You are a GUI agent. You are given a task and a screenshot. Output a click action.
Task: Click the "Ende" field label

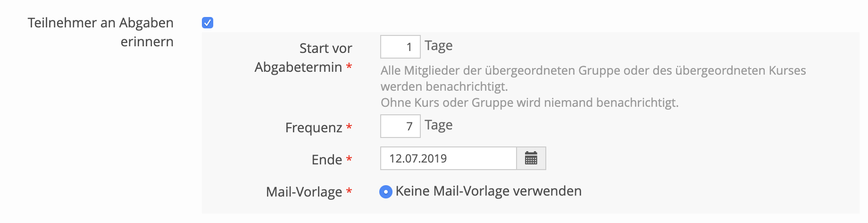tap(326, 160)
